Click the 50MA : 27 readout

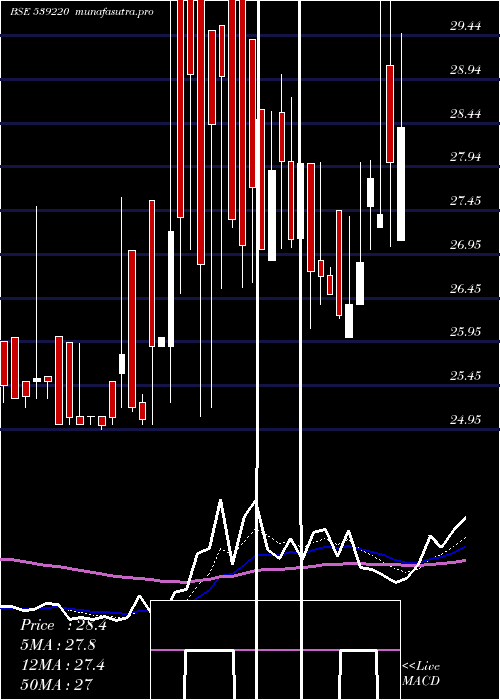pyautogui.click(x=57, y=684)
